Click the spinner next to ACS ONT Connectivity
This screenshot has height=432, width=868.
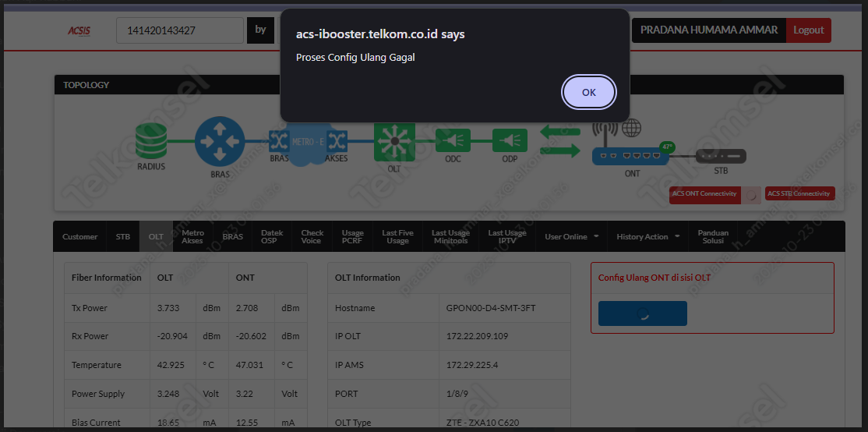pos(751,195)
